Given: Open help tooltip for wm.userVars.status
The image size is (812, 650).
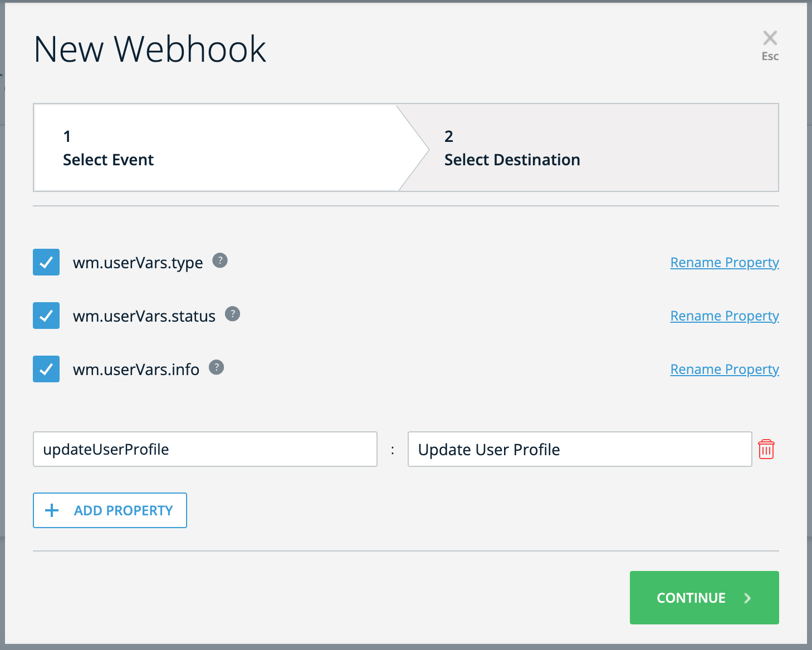Looking at the screenshot, I should click(233, 314).
